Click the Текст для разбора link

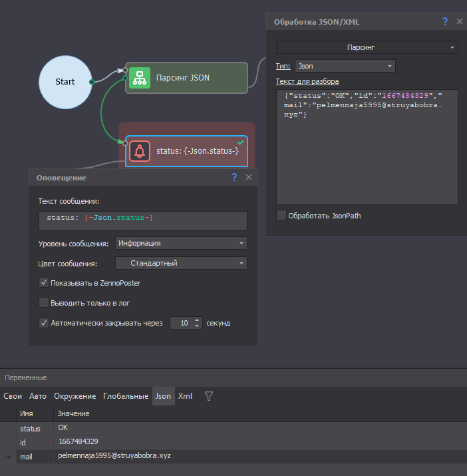[x=307, y=81]
